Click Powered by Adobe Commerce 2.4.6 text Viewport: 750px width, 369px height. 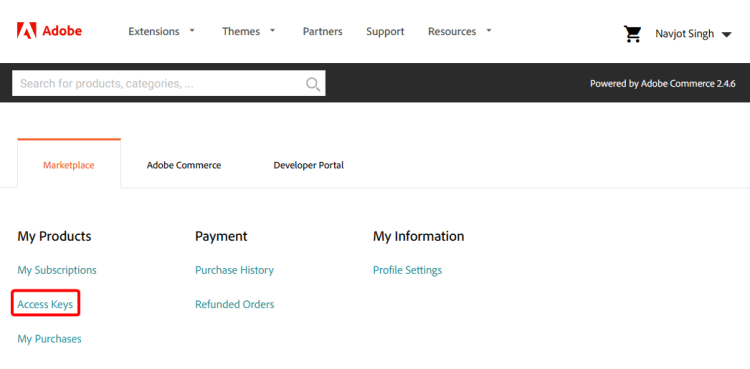click(662, 83)
